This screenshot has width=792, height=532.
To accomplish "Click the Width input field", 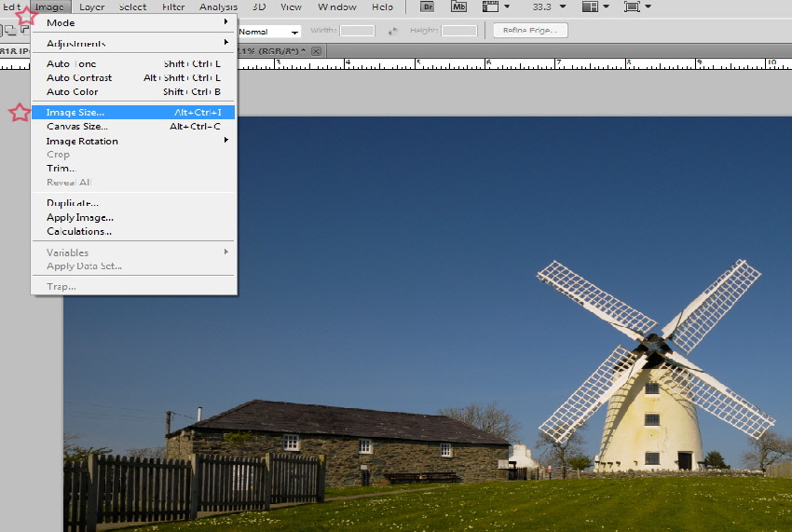I will (357, 31).
